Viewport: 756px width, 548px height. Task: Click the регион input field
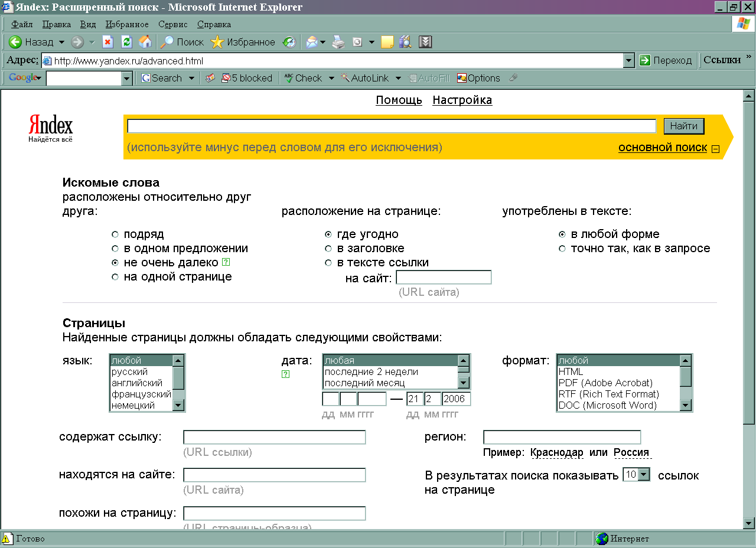pyautogui.click(x=562, y=437)
